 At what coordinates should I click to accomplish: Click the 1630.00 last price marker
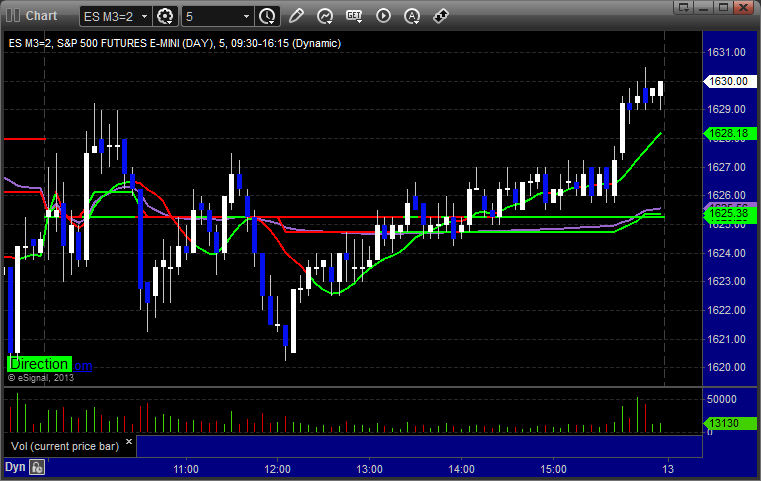(x=729, y=81)
